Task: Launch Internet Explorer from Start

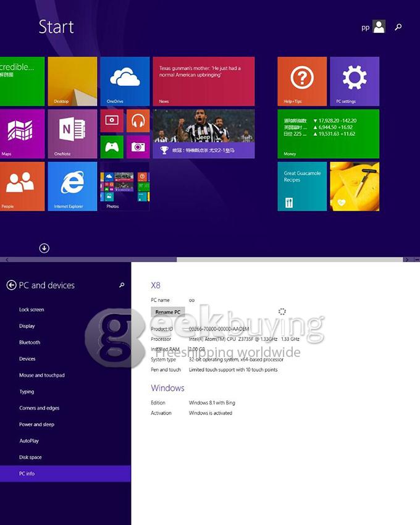Action: coord(72,186)
